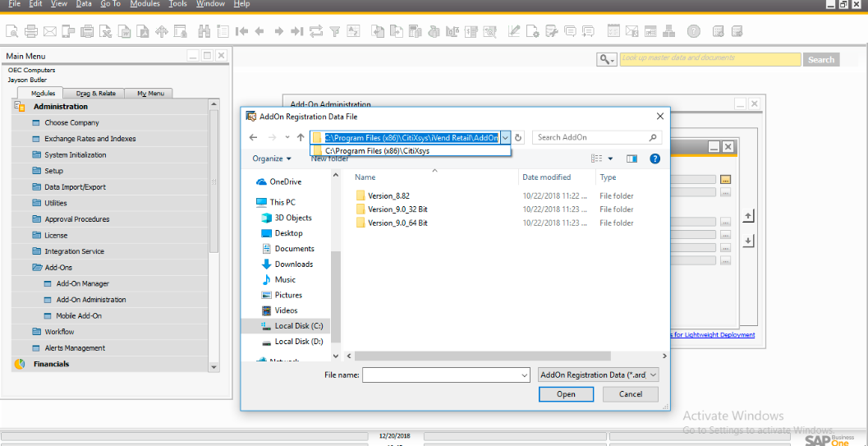Screen dimensions: 868x446
Task: Click the magnifier search-options icon left of lookup field
Action: [x=607, y=60]
